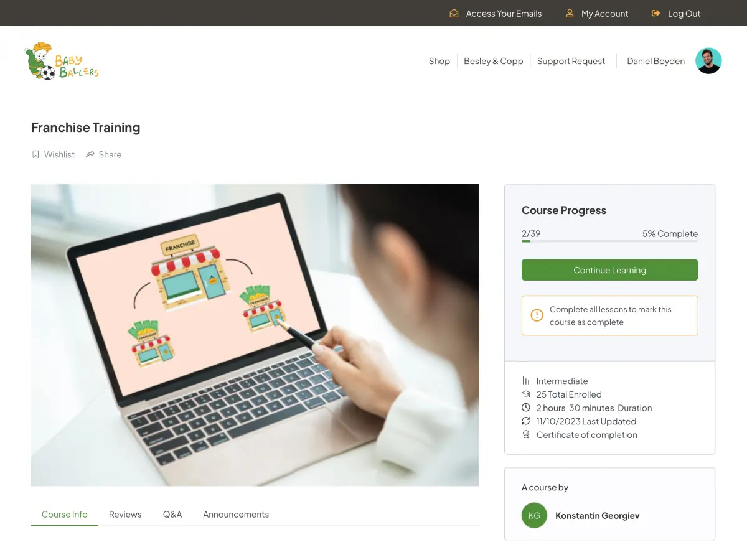This screenshot has height=560, width=747.
Task: Go to Support Request page
Action: (571, 61)
